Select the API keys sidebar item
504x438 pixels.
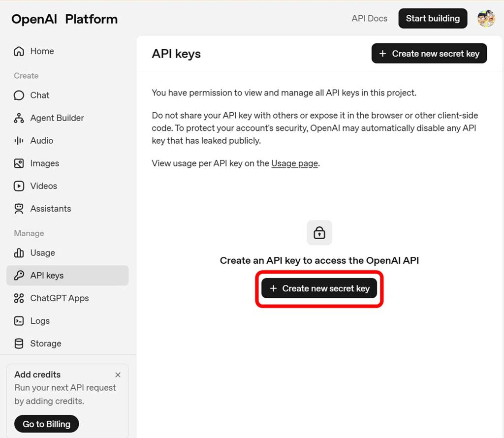[x=67, y=276]
